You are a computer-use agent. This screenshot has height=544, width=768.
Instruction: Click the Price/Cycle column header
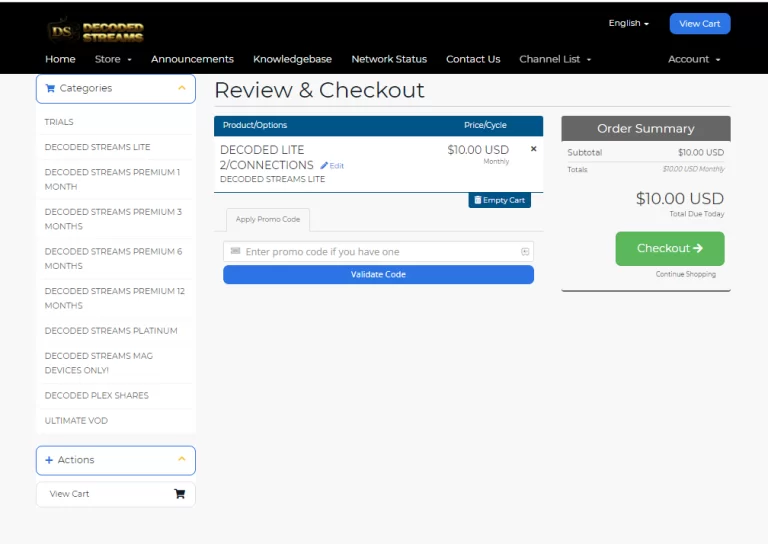(485, 125)
